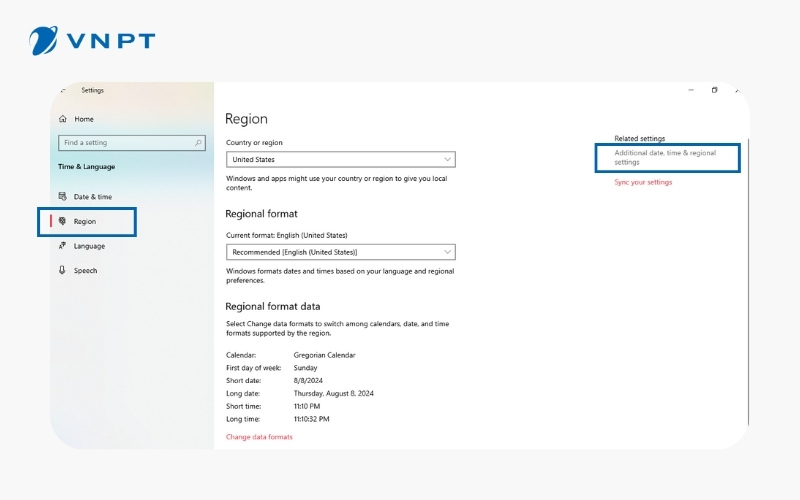This screenshot has height=500, width=800.
Task: Click into the Find a setting field
Action: click(125, 143)
